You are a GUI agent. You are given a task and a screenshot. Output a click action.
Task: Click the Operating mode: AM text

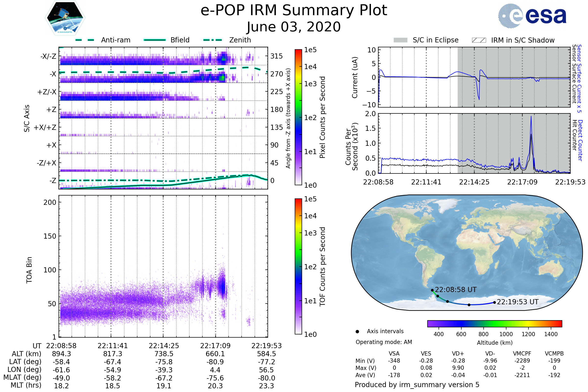point(384,342)
